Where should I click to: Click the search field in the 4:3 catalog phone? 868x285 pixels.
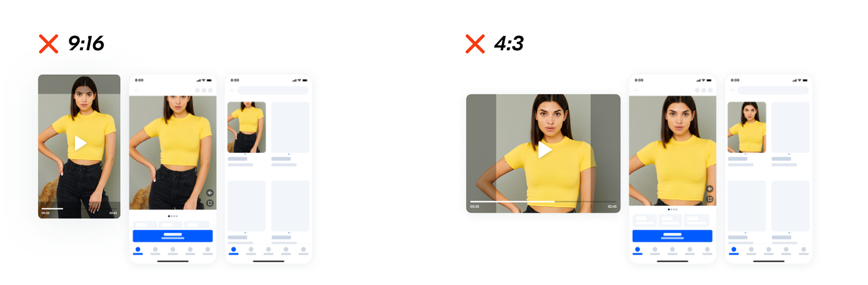pos(773,90)
